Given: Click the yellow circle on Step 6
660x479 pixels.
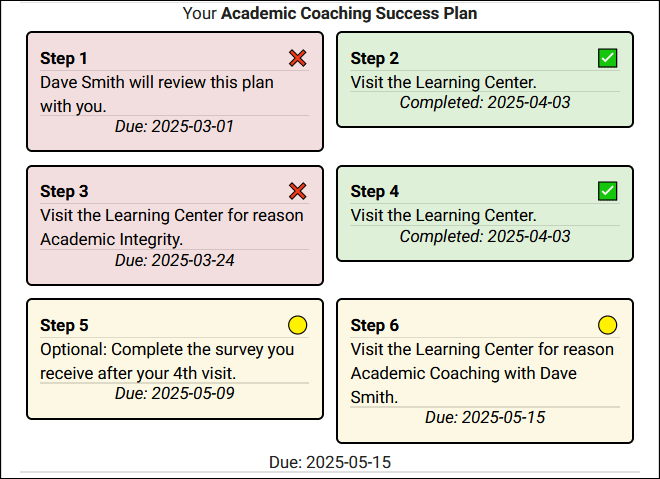Looking at the screenshot, I should click(607, 325).
